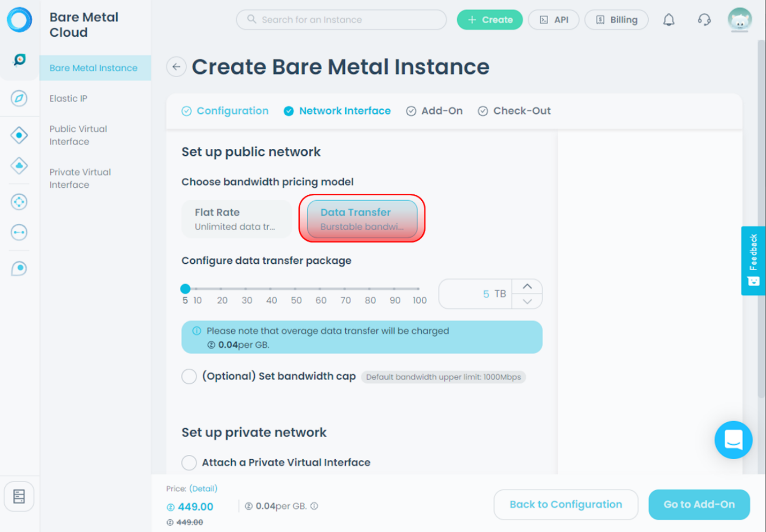Click the server rack icon at sidebar bottom
This screenshot has width=766, height=532.
coord(19,496)
